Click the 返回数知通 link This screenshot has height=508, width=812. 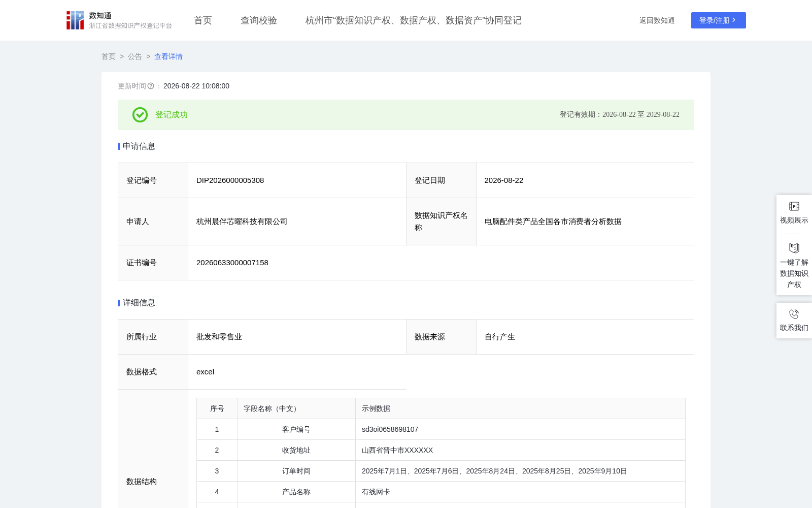point(657,20)
